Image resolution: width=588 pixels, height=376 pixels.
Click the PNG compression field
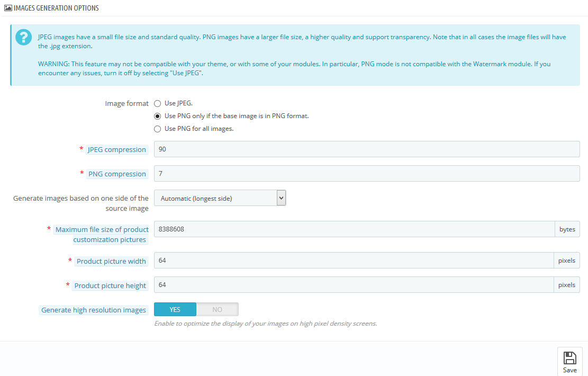point(367,173)
